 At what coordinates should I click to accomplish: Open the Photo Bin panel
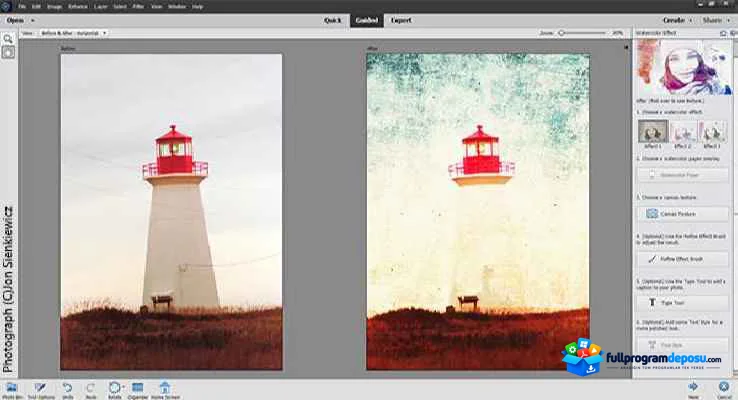(x=11, y=390)
